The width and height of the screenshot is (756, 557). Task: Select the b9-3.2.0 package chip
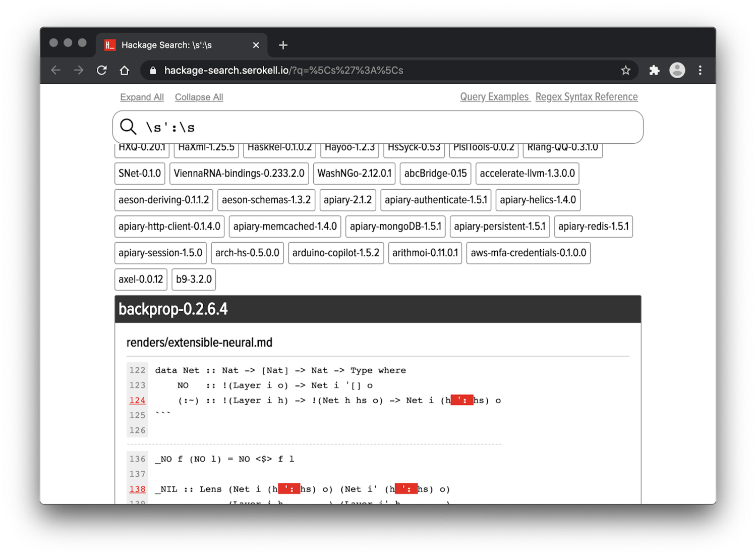[194, 280]
